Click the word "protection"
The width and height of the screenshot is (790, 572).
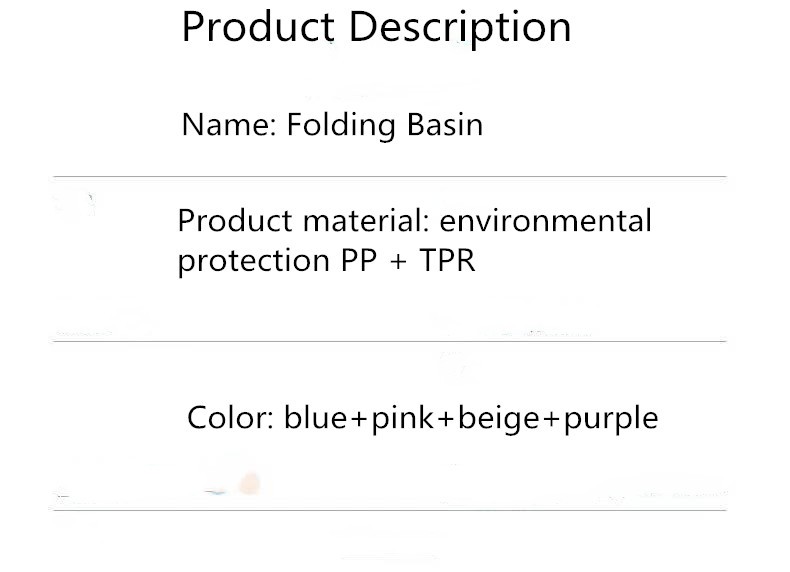(x=248, y=260)
